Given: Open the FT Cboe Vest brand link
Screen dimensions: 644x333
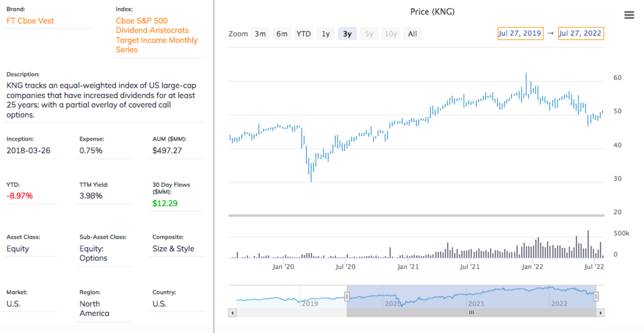Looking at the screenshot, I should click(30, 21).
